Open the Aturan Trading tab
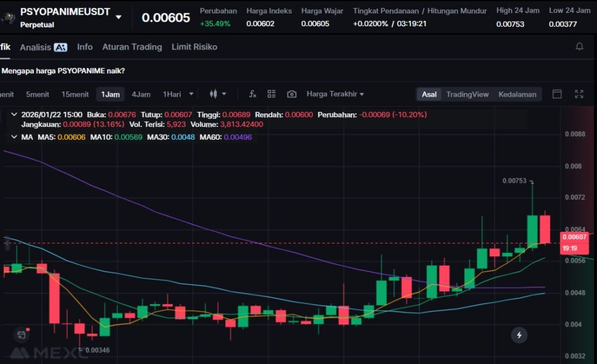This screenshot has width=597, height=364. coord(132,47)
